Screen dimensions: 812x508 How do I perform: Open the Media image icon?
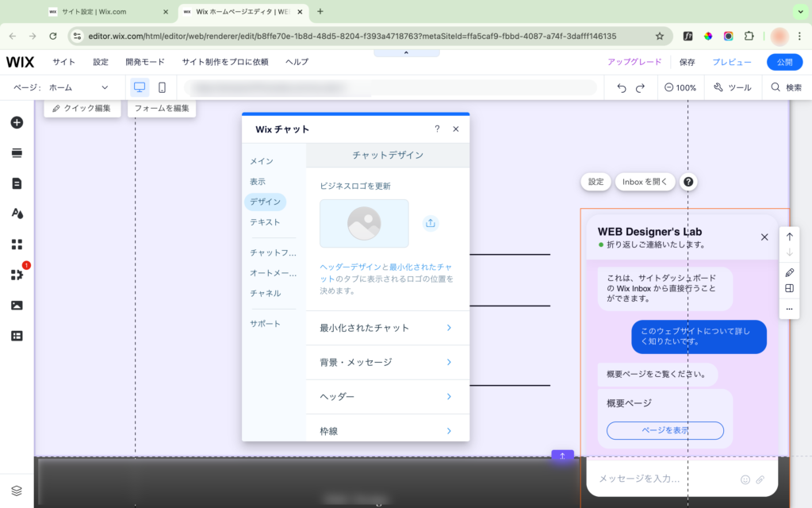17,306
